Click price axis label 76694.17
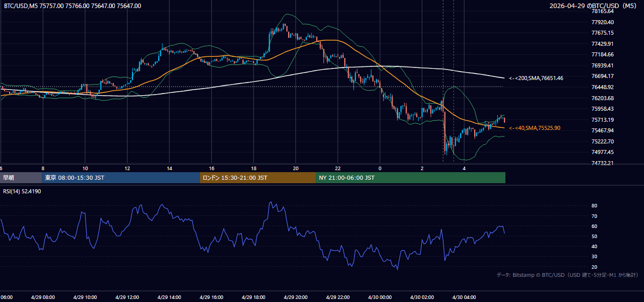Viewport: 644px width, 302px height. click(603, 76)
